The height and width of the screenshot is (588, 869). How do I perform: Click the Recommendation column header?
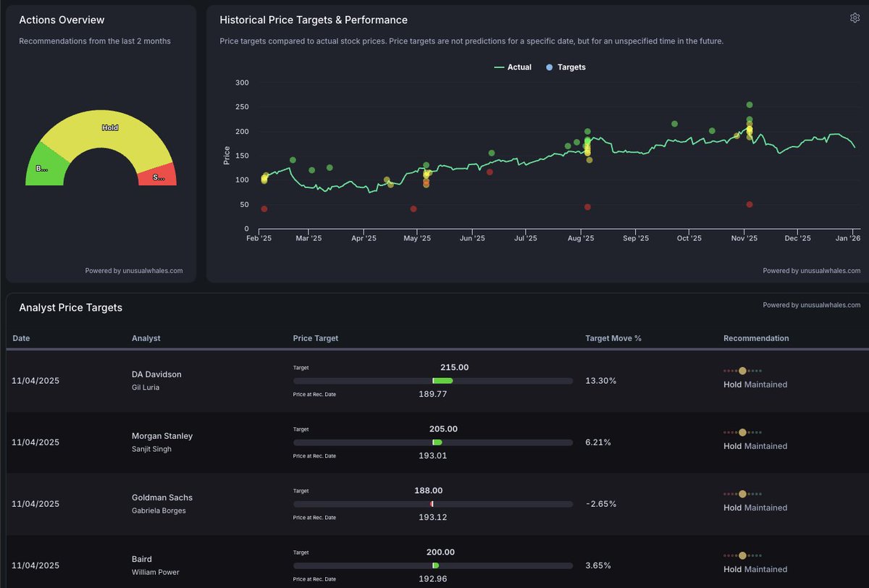coord(756,338)
